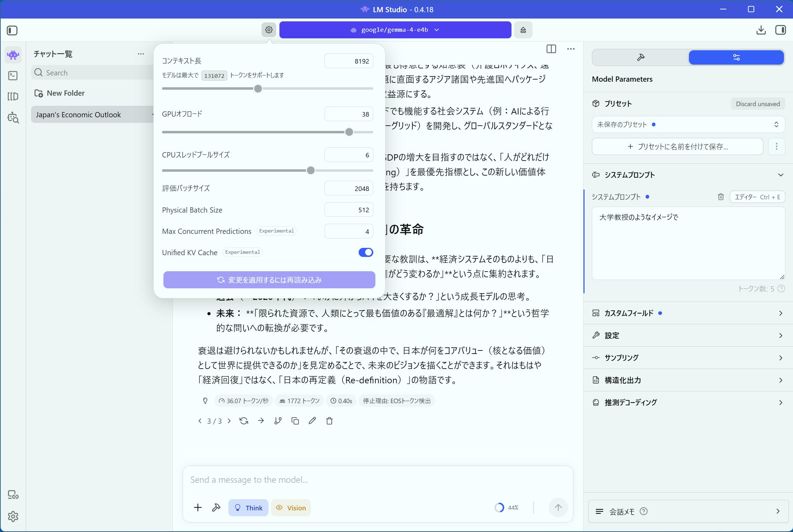Screen dimensions: 793x532
Task: Click Discard unsaved button
Action: pyautogui.click(x=758, y=104)
